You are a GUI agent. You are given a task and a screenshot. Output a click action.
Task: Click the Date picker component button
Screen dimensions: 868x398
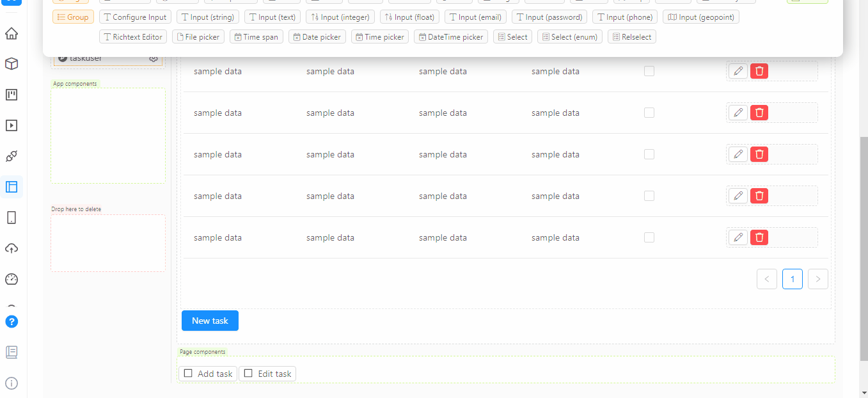[317, 37]
